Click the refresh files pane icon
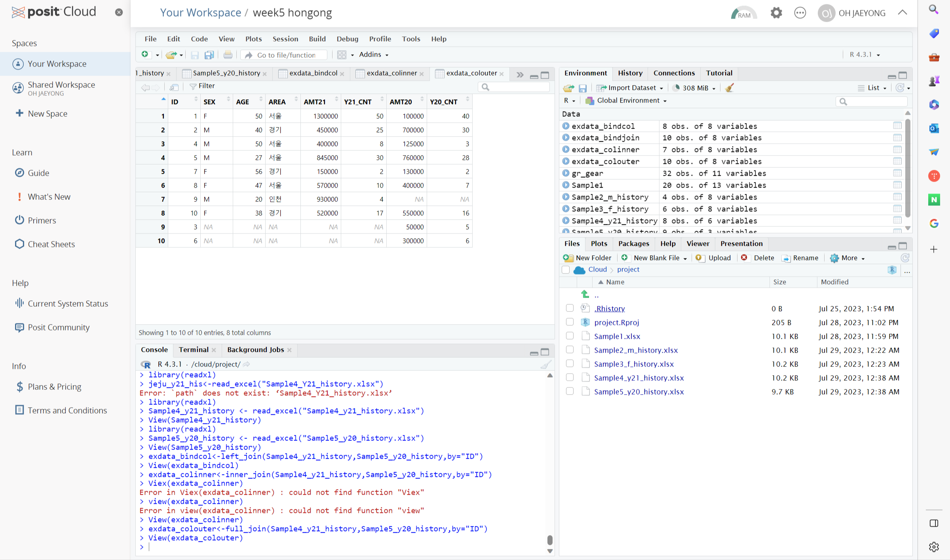Image resolution: width=950 pixels, height=560 pixels. pyautogui.click(x=905, y=258)
